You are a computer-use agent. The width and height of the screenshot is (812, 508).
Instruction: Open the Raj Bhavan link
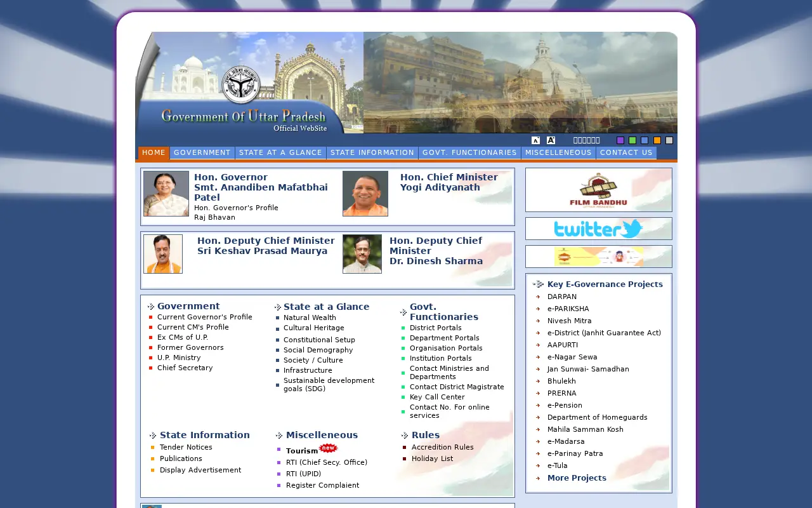pyautogui.click(x=214, y=218)
